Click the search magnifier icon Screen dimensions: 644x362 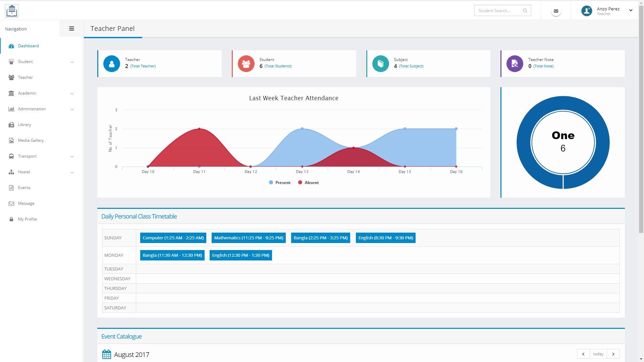tap(525, 11)
